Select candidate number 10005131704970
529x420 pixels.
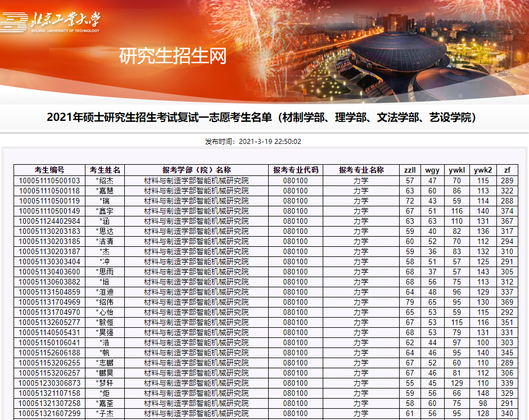click(x=49, y=313)
